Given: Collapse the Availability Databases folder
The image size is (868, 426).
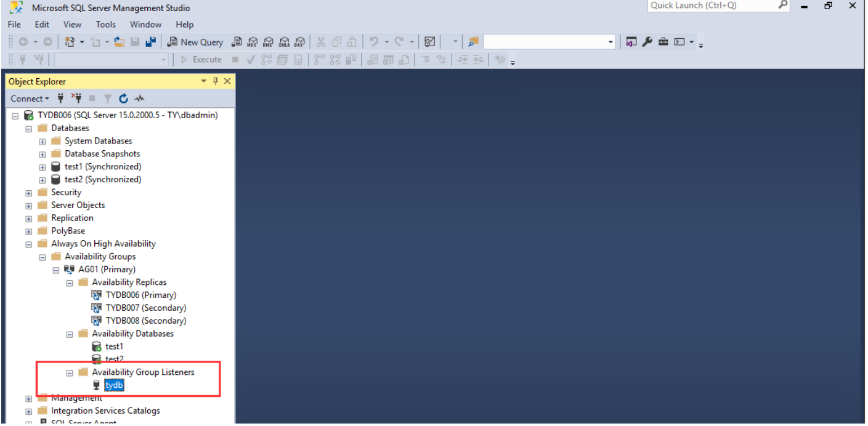Looking at the screenshot, I should point(70,334).
